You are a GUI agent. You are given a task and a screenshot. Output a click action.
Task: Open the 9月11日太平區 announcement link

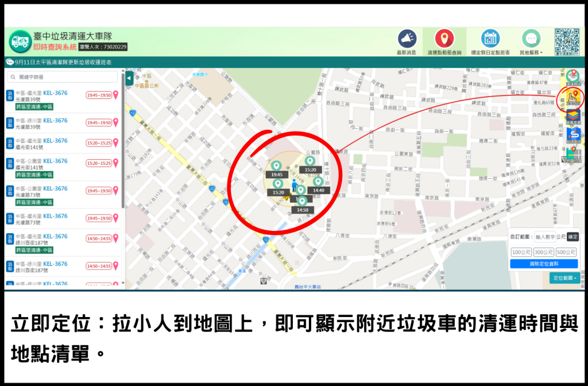(63, 62)
